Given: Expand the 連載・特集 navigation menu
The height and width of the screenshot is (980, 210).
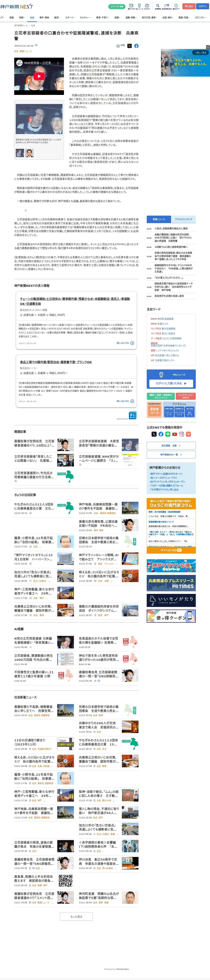Looking at the screenshot, I should [131, 17].
